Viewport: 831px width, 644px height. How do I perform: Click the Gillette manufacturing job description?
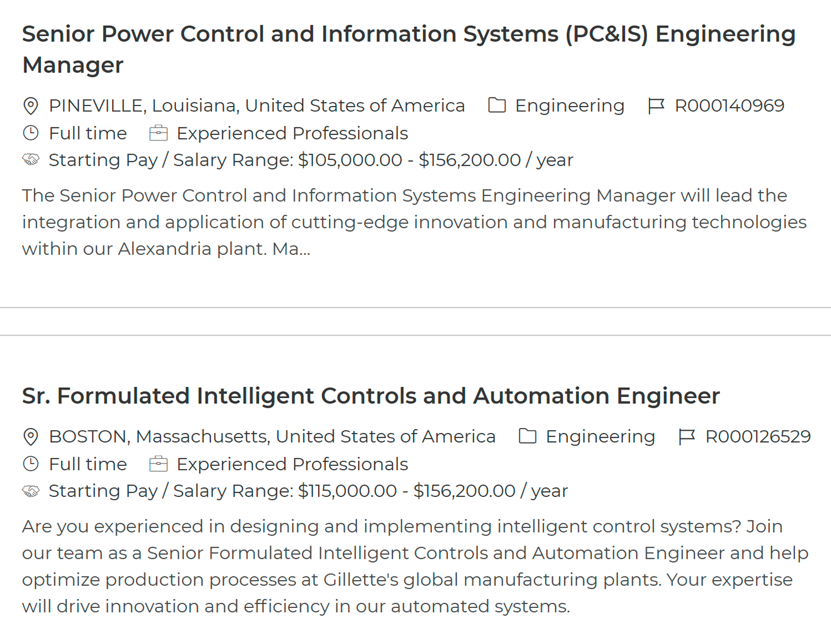pos(414,566)
